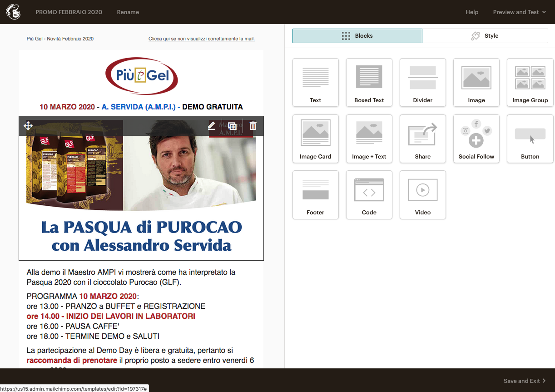
Task: Select the Image content block
Action: click(x=476, y=83)
